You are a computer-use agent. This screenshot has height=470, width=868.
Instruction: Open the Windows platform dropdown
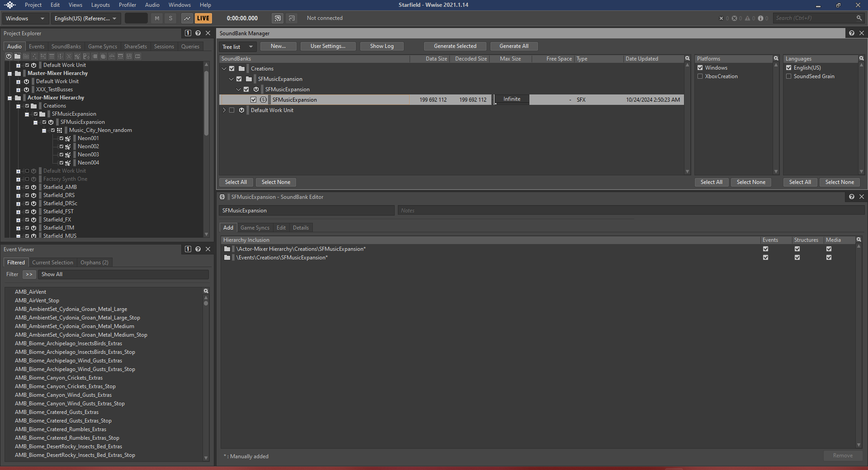(x=25, y=19)
